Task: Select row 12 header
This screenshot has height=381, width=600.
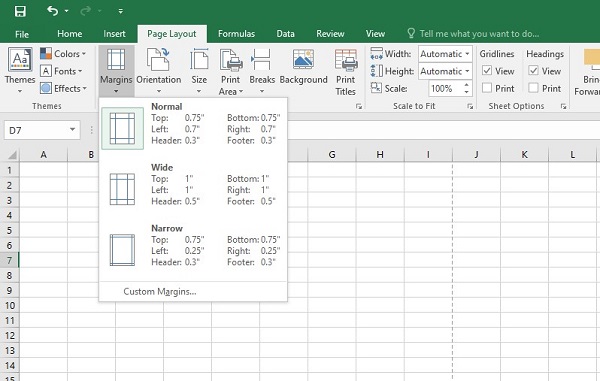Action: coord(10,336)
